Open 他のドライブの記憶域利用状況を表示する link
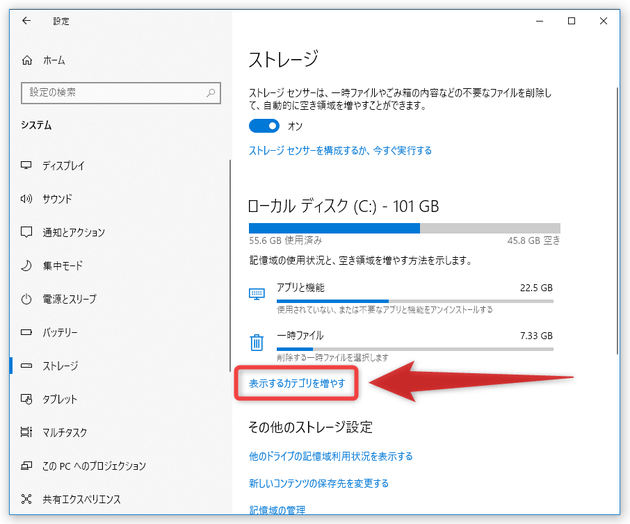 tap(331, 456)
